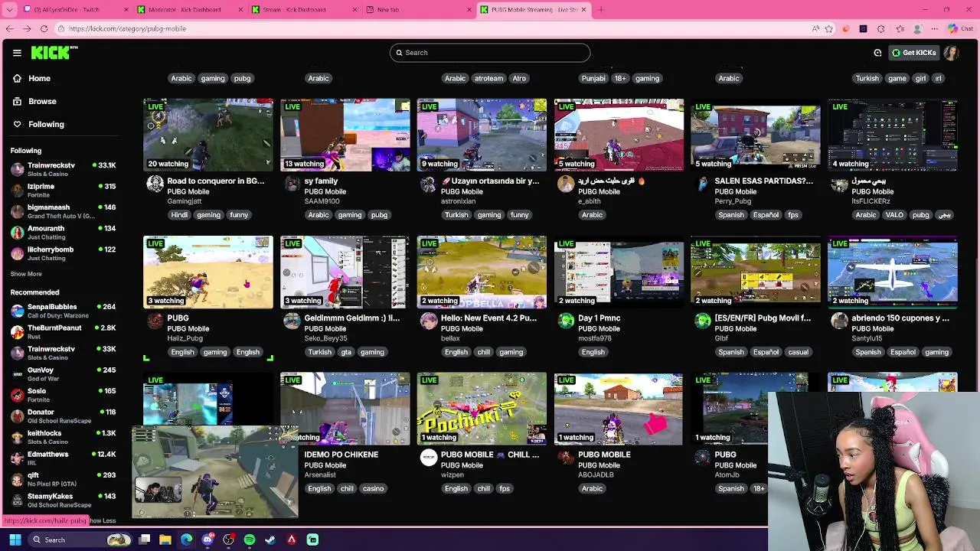Click the wizpen streamer avatar

click(429, 457)
